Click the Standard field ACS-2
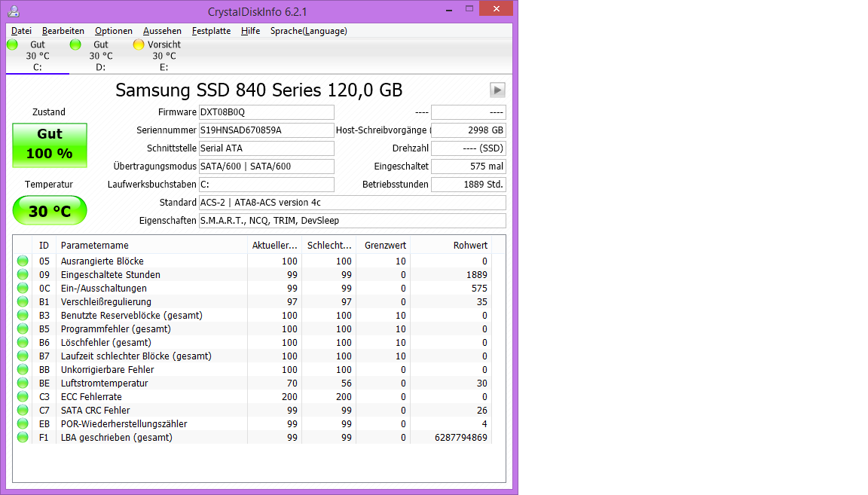Screen dimensions: 868x495 point(352,203)
